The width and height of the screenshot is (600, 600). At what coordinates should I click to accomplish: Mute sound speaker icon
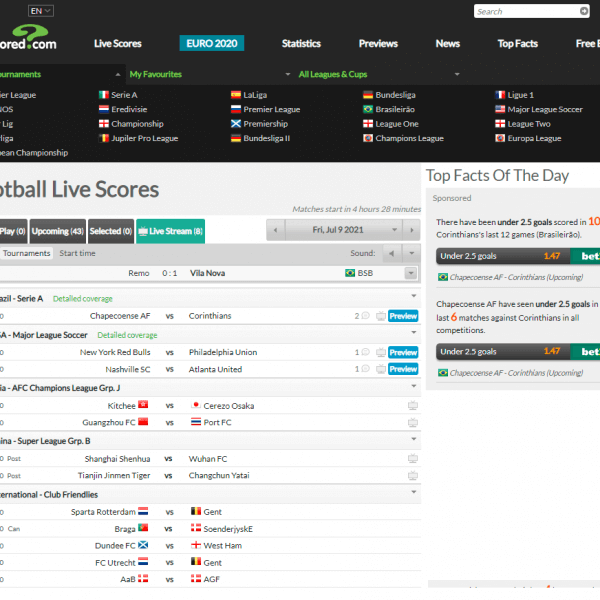[x=392, y=253]
